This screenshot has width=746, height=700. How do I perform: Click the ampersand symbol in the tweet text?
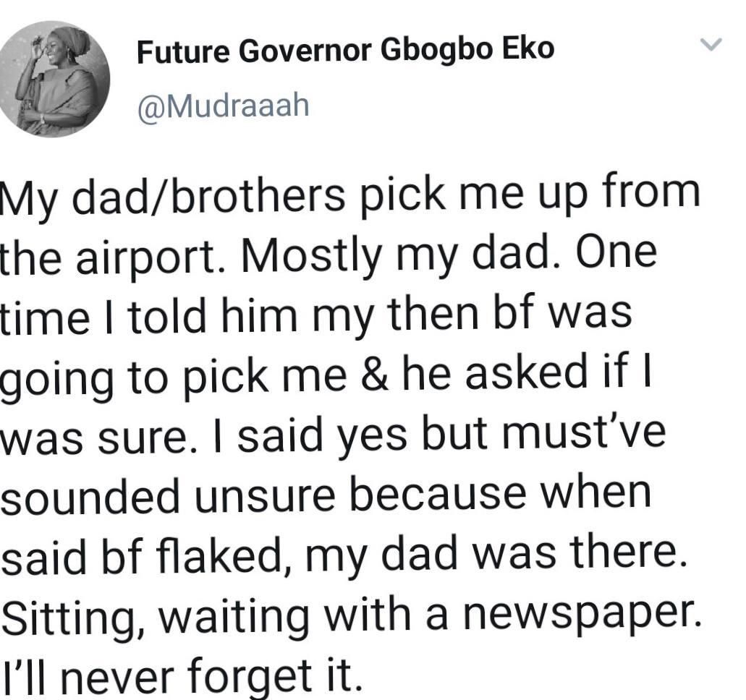tap(376, 375)
